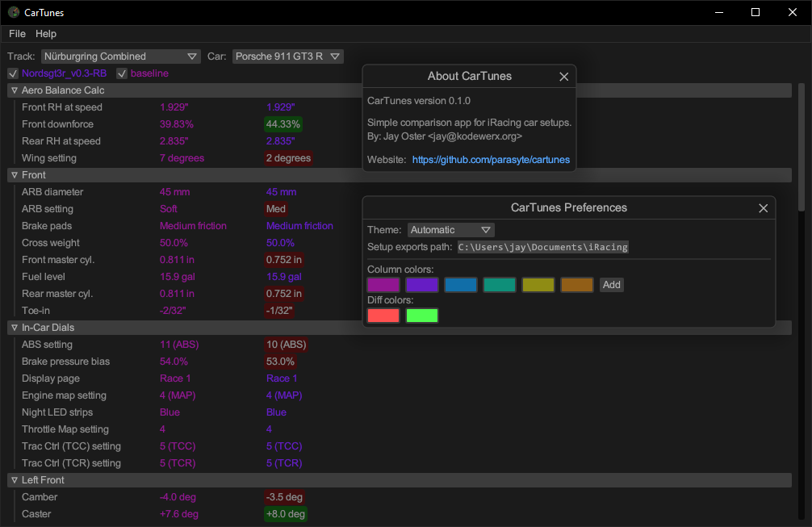Select the ARB setting value Soft

click(169, 209)
